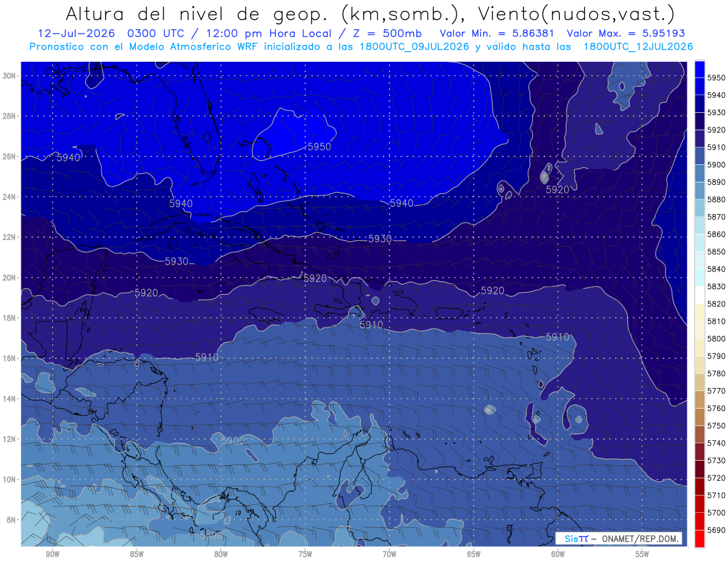Select the 'Valor Max. = 5.95193' readout

625,34
